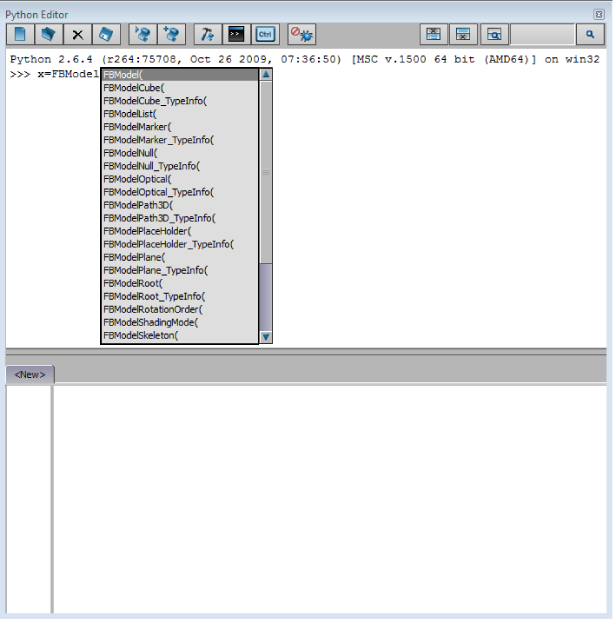Image resolution: width=613 pixels, height=619 pixels.
Task: Click the find in window icon
Action: pos(494,34)
